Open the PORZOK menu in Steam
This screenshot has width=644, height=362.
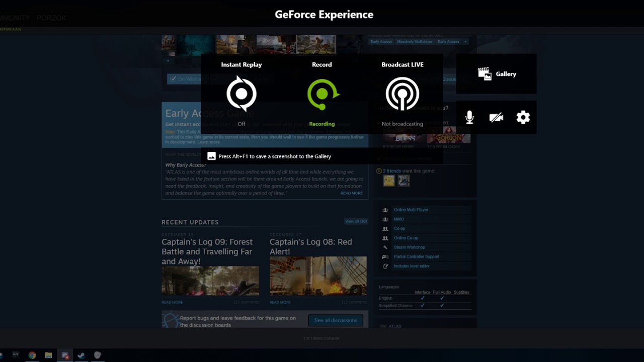(x=51, y=18)
